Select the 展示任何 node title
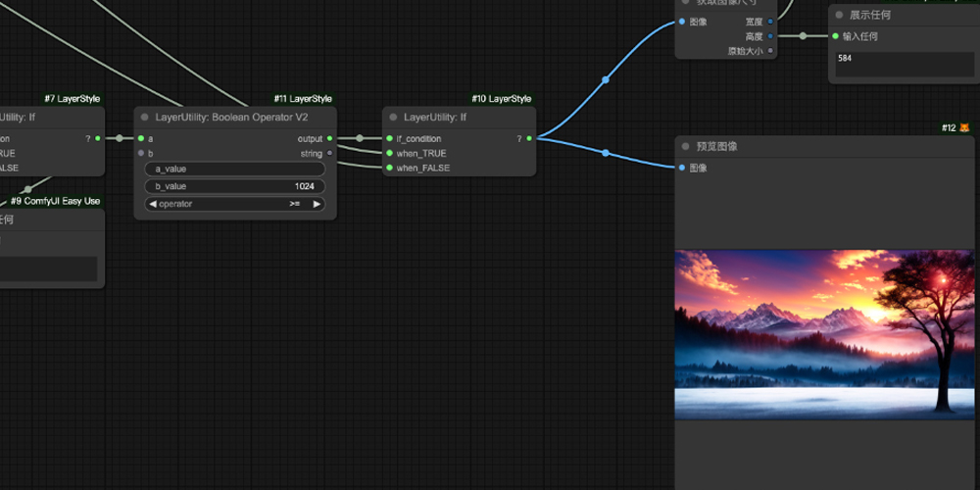This screenshot has height=490, width=980. coord(870,15)
